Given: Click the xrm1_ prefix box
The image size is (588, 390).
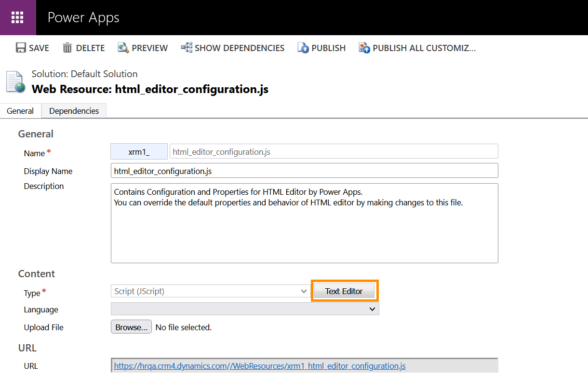Looking at the screenshot, I should pyautogui.click(x=139, y=151).
